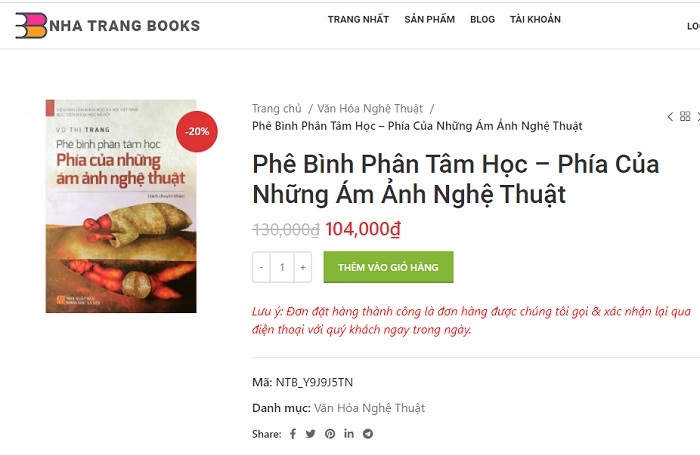Open Văn Hóa Nghệ Thuật breadcrumb
This screenshot has width=700, height=455.
370,109
